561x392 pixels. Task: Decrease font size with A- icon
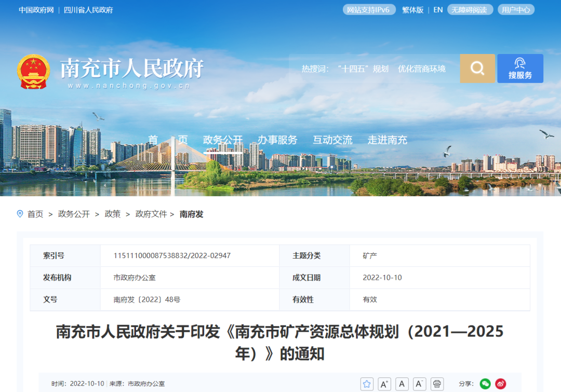pos(420,384)
